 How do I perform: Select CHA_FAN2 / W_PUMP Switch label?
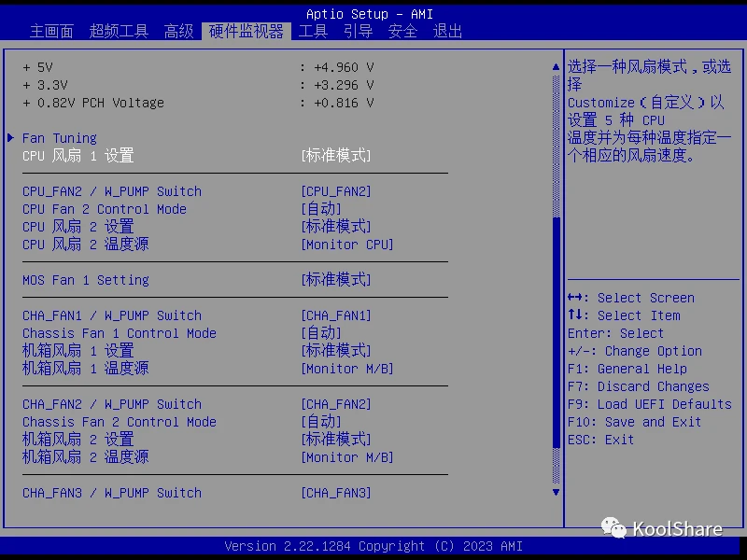coord(112,404)
